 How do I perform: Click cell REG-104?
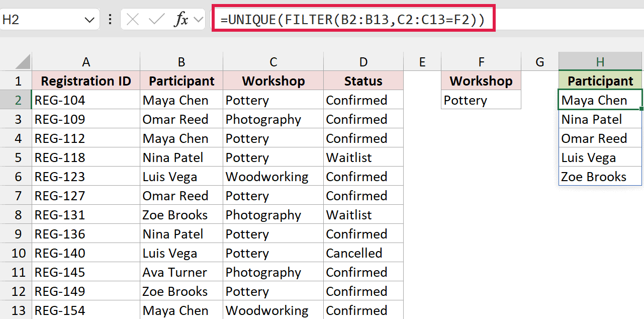pos(86,100)
